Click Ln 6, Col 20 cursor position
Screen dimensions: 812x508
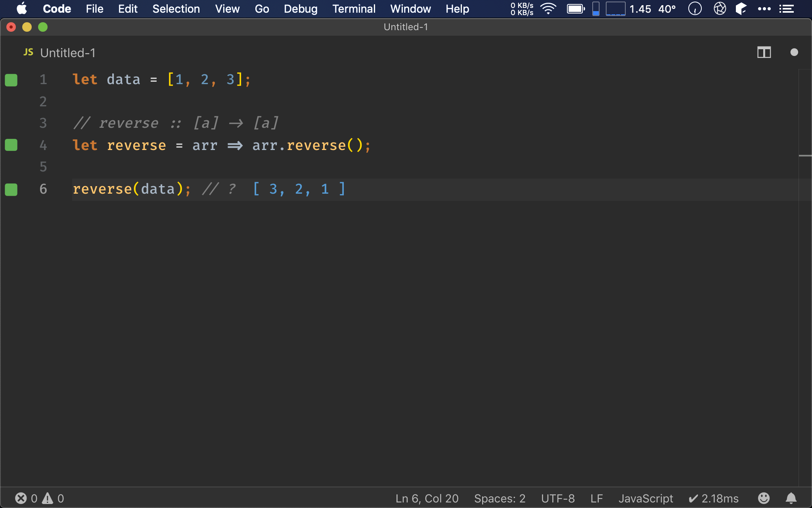(427, 498)
